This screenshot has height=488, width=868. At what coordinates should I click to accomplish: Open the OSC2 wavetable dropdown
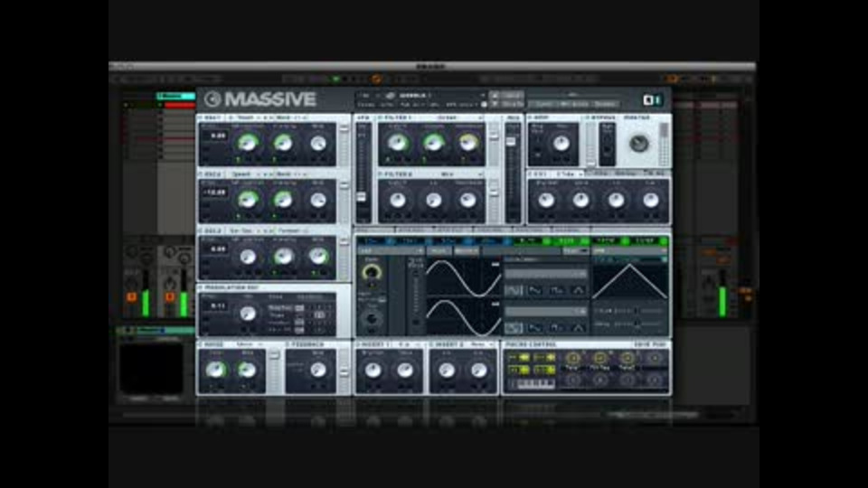click(x=245, y=174)
